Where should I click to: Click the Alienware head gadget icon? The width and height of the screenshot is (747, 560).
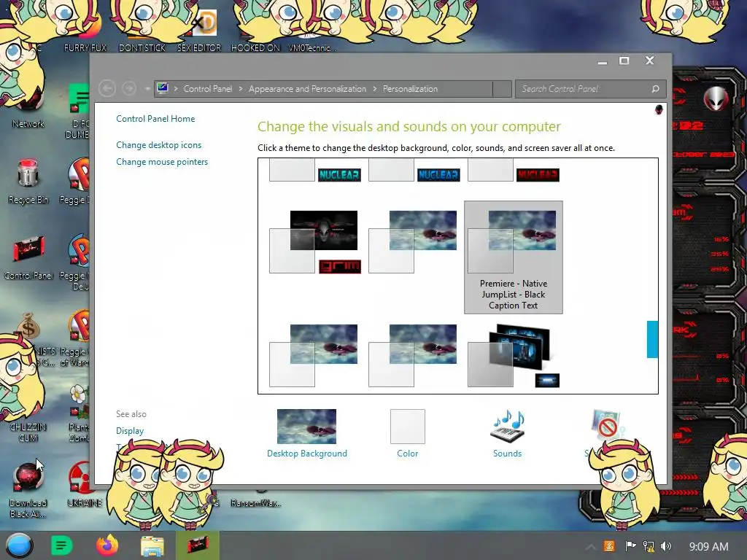pyautogui.click(x=716, y=99)
